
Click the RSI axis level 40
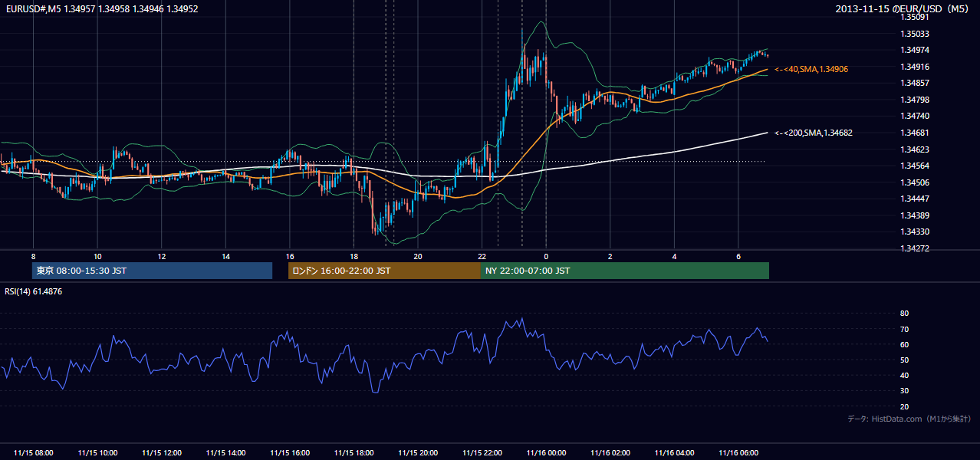(x=904, y=375)
